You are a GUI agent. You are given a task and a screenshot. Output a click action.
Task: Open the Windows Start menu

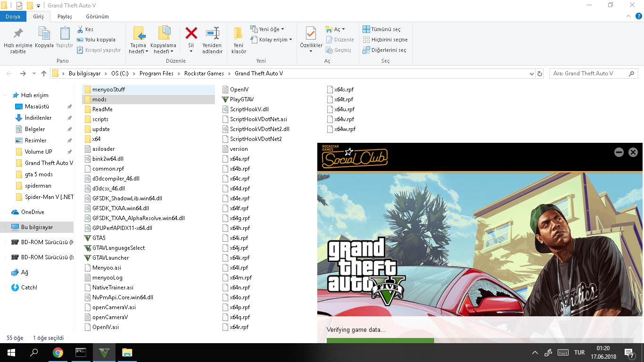(x=11, y=353)
